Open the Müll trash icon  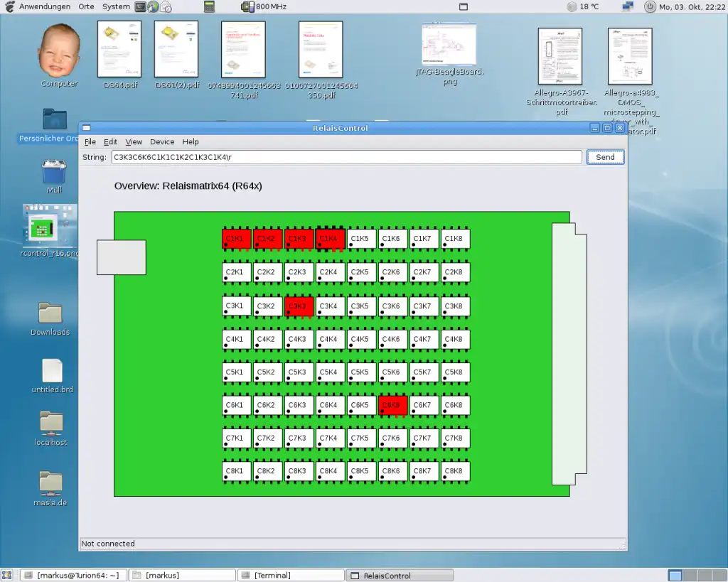point(54,177)
